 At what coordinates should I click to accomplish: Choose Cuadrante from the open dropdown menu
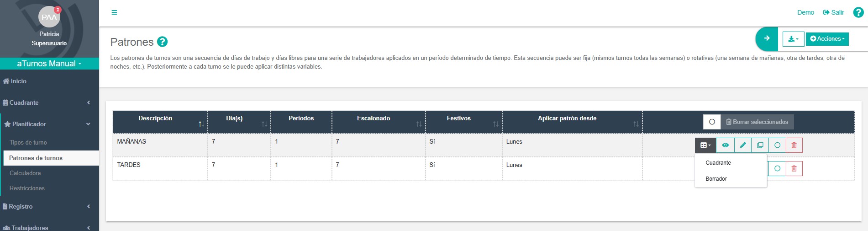pyautogui.click(x=718, y=163)
